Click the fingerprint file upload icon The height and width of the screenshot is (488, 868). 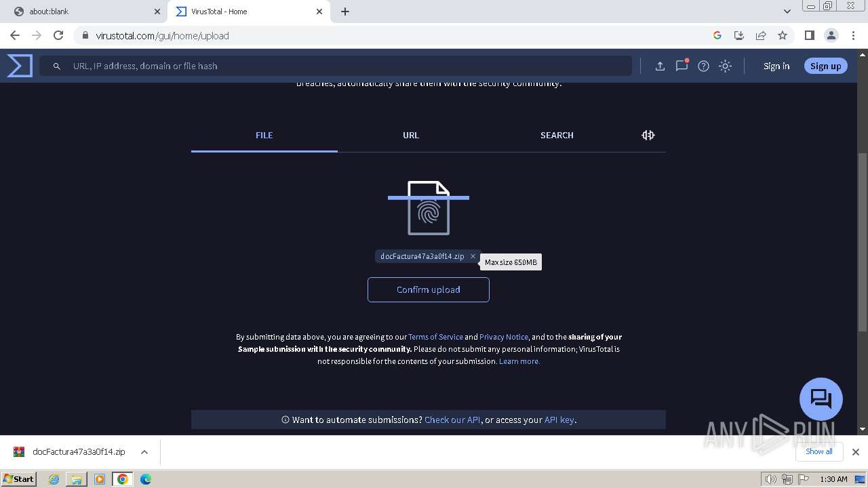click(429, 208)
